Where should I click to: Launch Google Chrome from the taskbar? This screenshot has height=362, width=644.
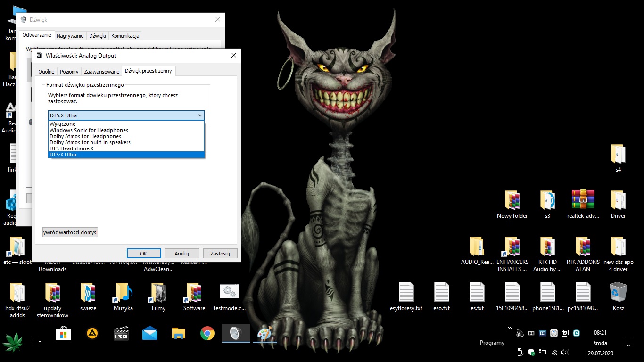click(x=207, y=334)
